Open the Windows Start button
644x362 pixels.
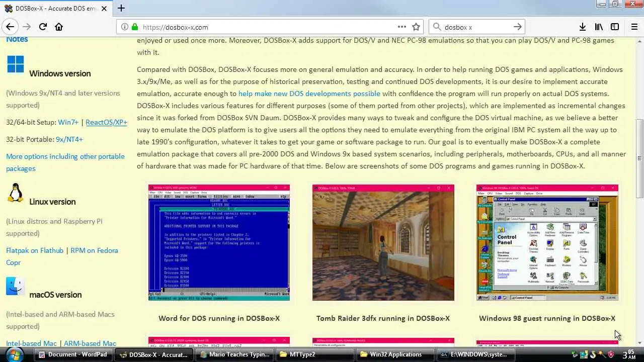click(x=14, y=354)
